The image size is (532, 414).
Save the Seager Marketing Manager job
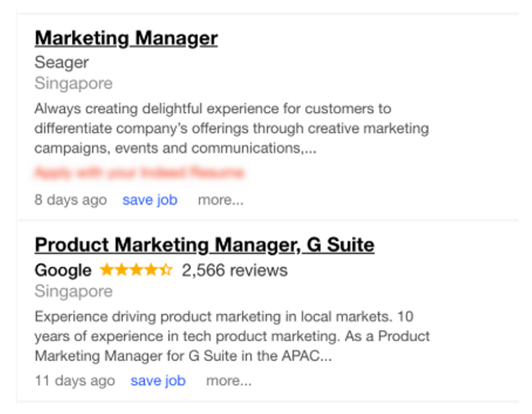tap(150, 200)
